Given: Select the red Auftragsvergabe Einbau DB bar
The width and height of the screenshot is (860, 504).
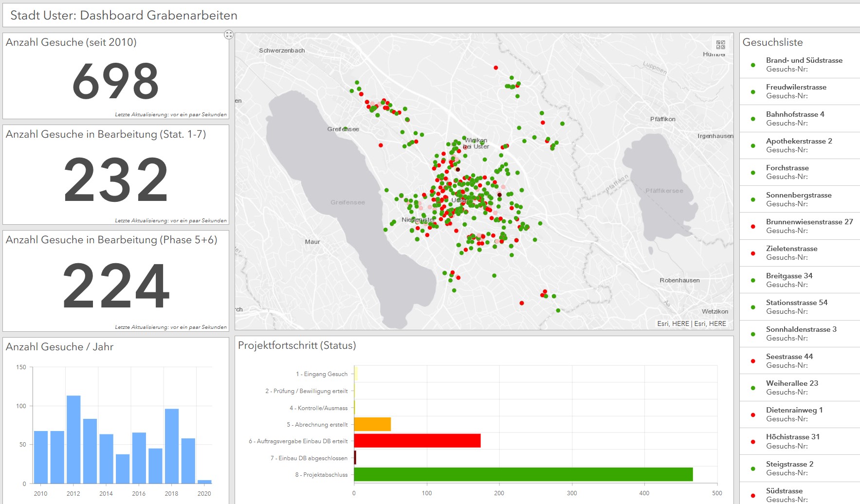Looking at the screenshot, I should click(x=417, y=441).
